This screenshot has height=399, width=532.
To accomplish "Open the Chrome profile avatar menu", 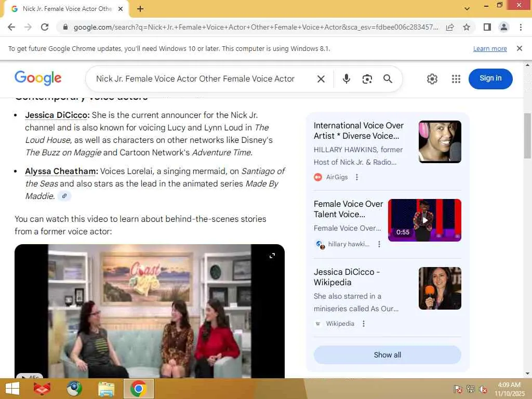I will pyautogui.click(x=504, y=27).
